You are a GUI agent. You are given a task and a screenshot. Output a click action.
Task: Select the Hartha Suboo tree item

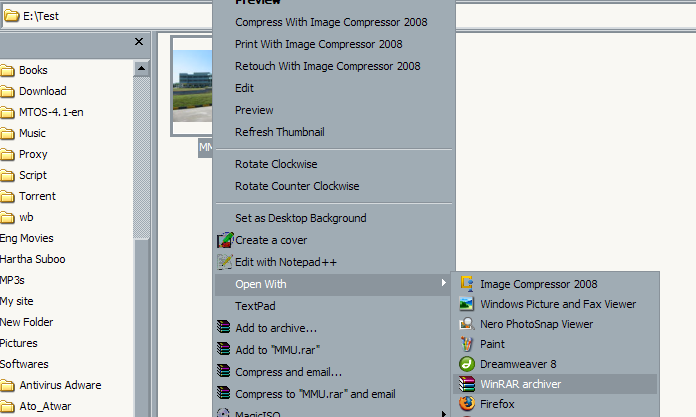pyautogui.click(x=32, y=259)
